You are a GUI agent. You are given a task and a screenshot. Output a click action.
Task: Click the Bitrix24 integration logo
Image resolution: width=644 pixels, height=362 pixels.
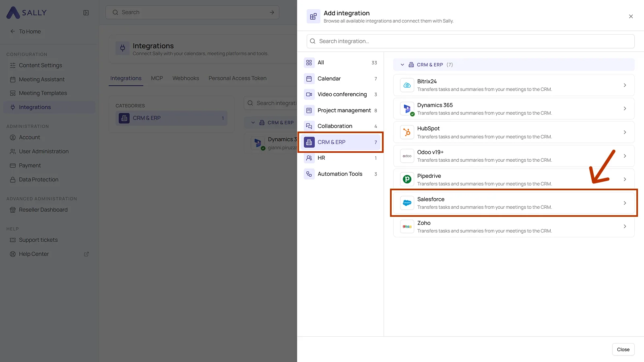407,85
